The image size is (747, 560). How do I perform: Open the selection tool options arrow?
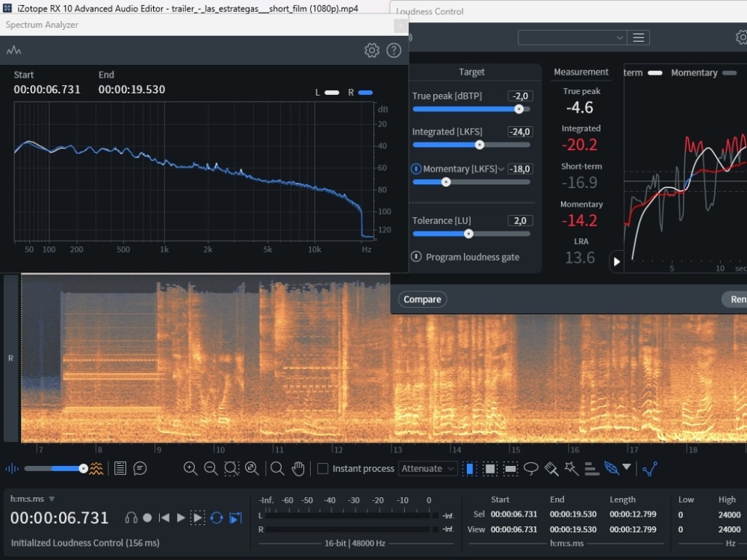pos(627,467)
